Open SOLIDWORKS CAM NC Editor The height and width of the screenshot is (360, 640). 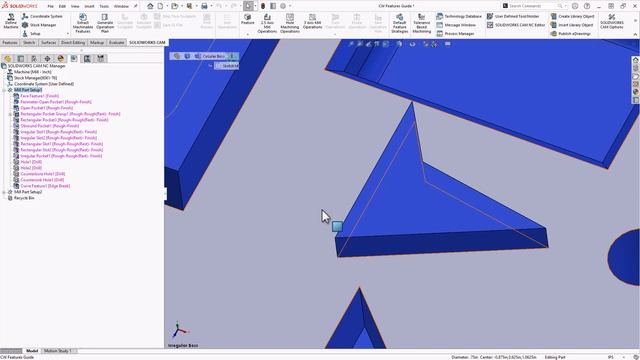[516, 25]
